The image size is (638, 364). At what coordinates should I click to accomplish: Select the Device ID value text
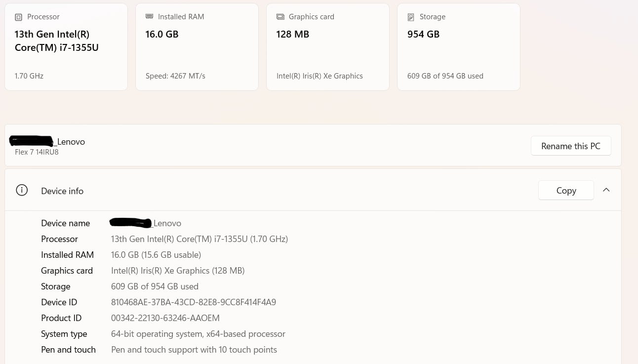[x=194, y=302]
